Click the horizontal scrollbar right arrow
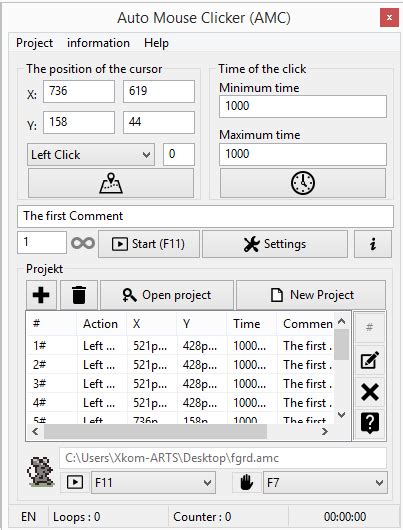The image size is (403, 530). [x=325, y=431]
